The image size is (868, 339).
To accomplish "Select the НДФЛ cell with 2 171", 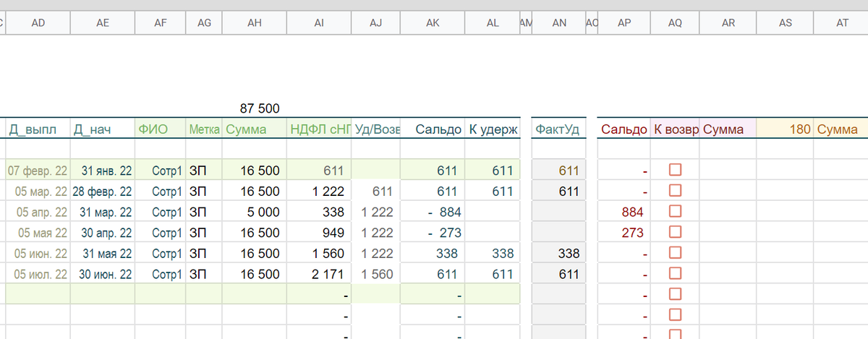I will tap(319, 275).
